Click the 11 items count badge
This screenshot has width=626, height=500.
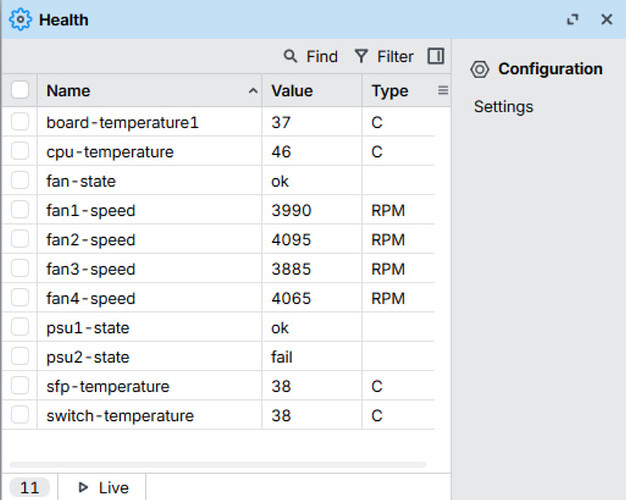30,487
